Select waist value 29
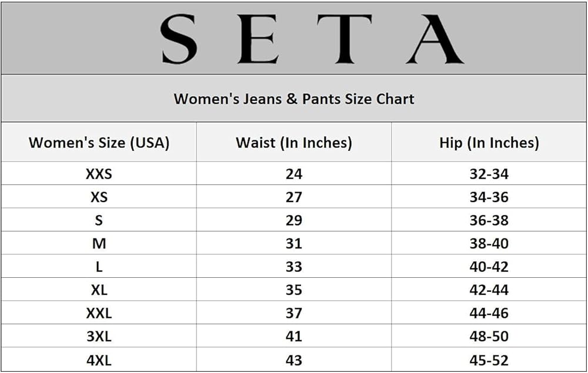 [x=294, y=220]
